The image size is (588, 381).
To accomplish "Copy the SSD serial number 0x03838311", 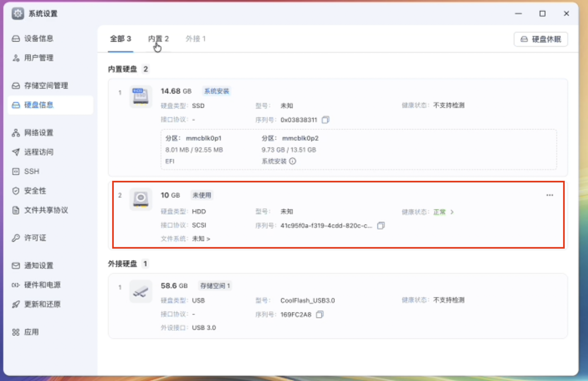I will (325, 120).
